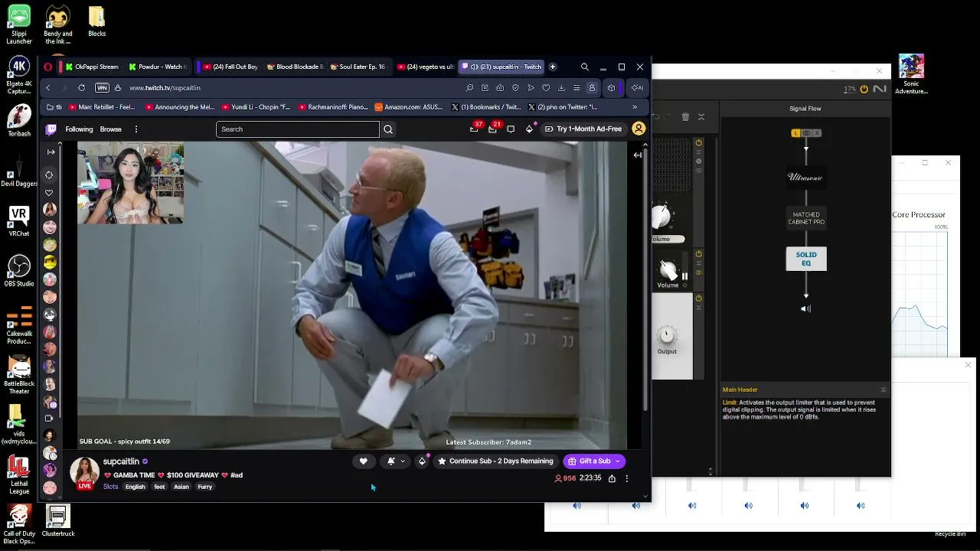Toggle Guitar Rig main power button
The width and height of the screenshot is (980, 551).
point(864,89)
